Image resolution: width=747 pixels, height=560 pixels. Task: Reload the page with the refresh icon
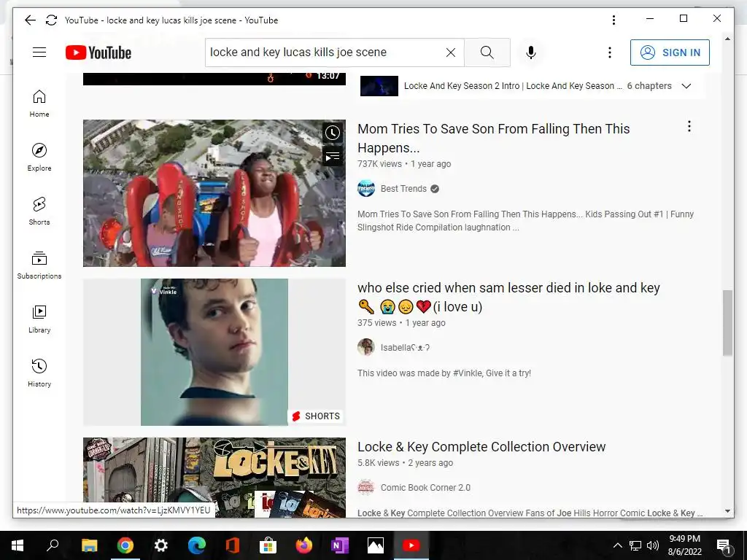pos(52,20)
